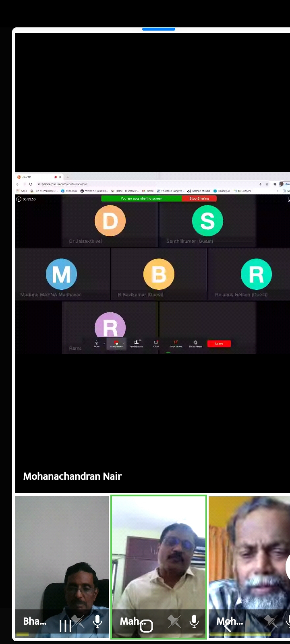Open a new browser tab

pyautogui.click(x=68, y=177)
